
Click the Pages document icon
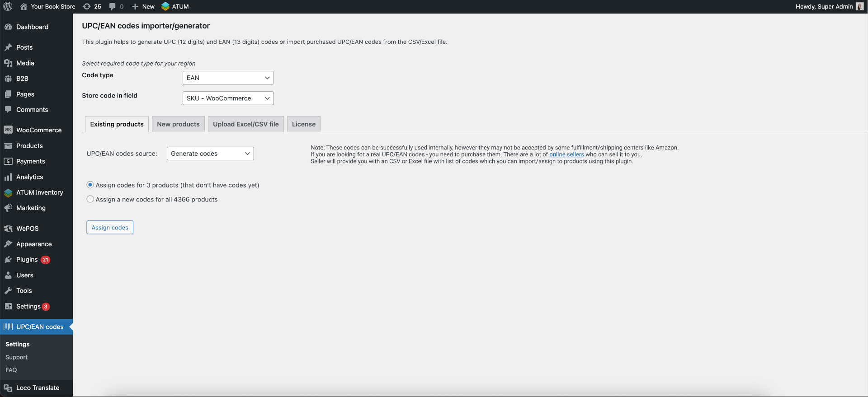(x=8, y=94)
